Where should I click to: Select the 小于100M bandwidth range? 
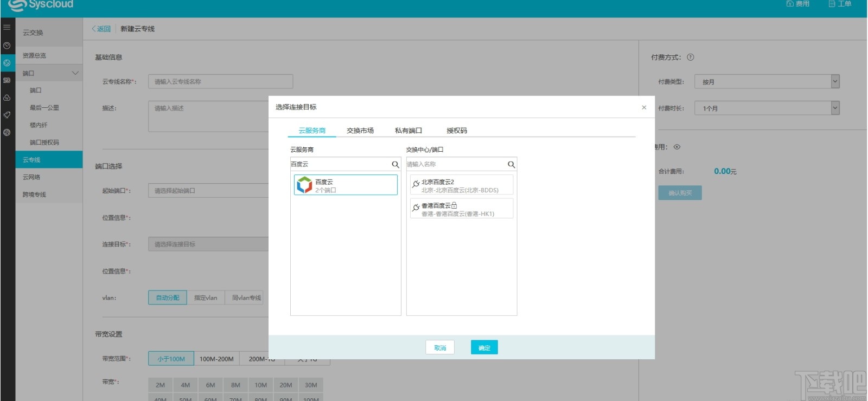point(171,359)
